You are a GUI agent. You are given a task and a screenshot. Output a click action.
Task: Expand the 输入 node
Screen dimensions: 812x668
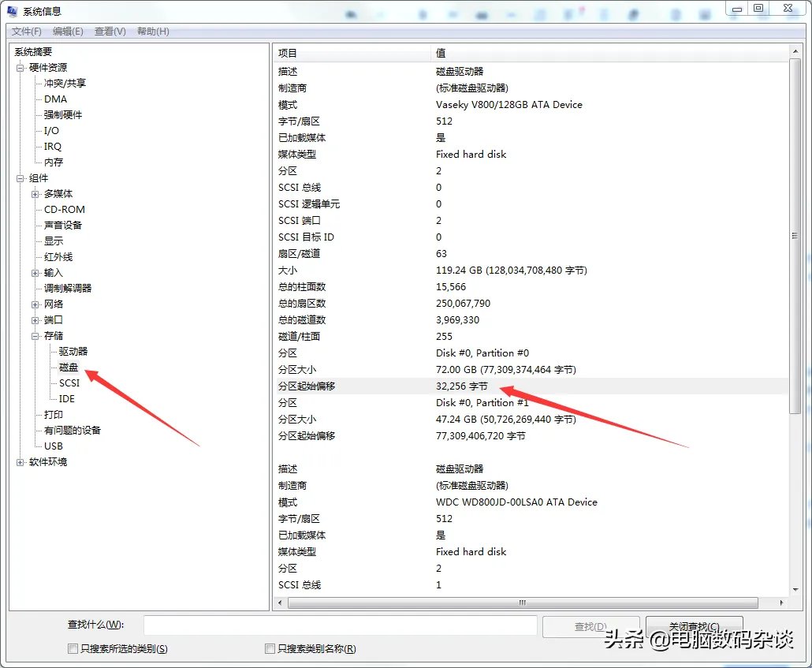point(35,272)
